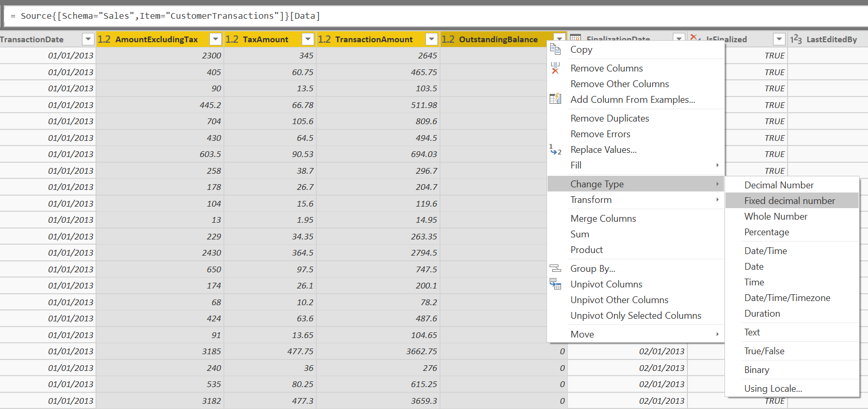Viewport: 868px width, 409px height.
Task: Click the AmountExcludingTax cell 2300
Action: [x=160, y=55]
